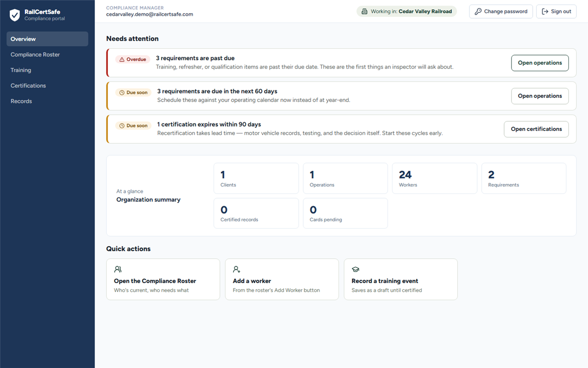
Task: Open Compliance Roster from the sidebar
Action: (x=48, y=54)
